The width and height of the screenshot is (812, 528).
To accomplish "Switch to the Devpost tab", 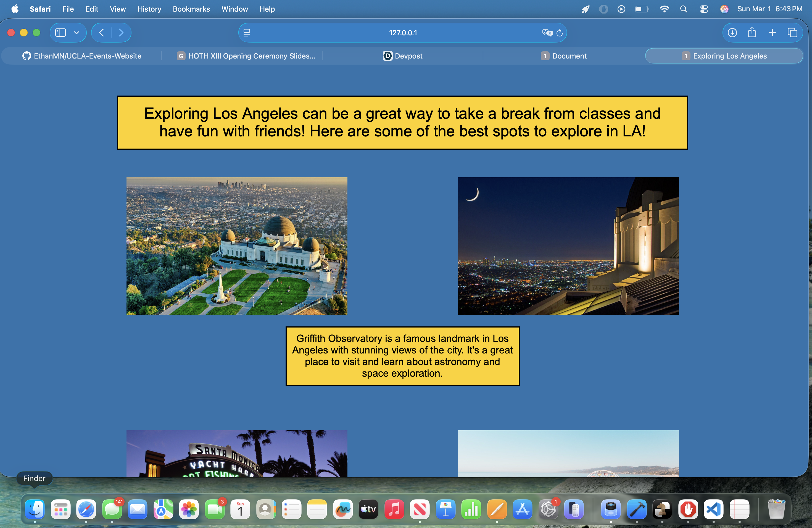I will tap(403, 56).
